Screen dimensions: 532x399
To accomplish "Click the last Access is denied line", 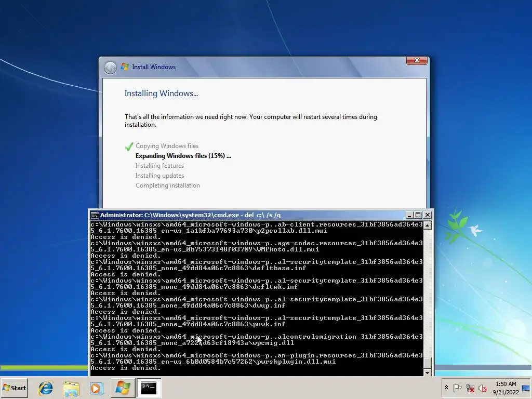I will 126,368.
